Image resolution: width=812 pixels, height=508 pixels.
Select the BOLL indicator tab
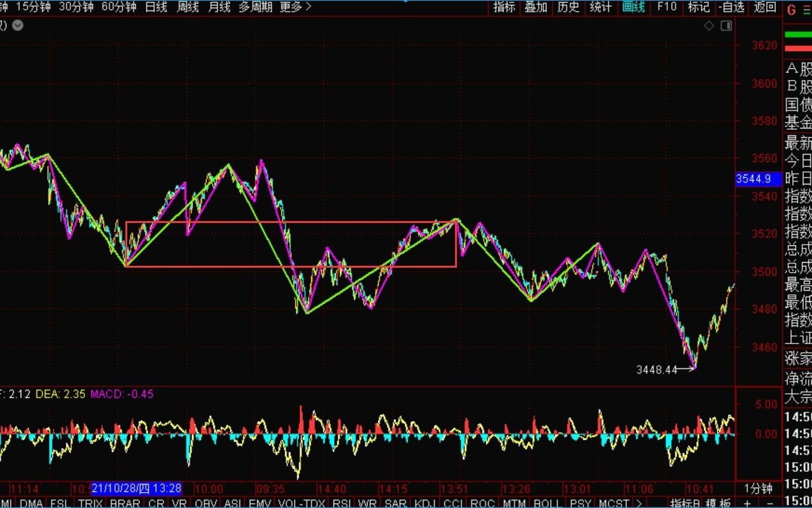[x=547, y=503]
